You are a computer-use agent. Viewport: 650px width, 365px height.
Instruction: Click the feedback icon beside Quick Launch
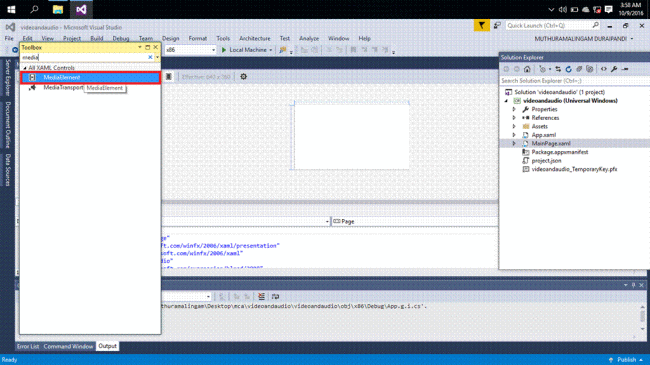[497, 26]
